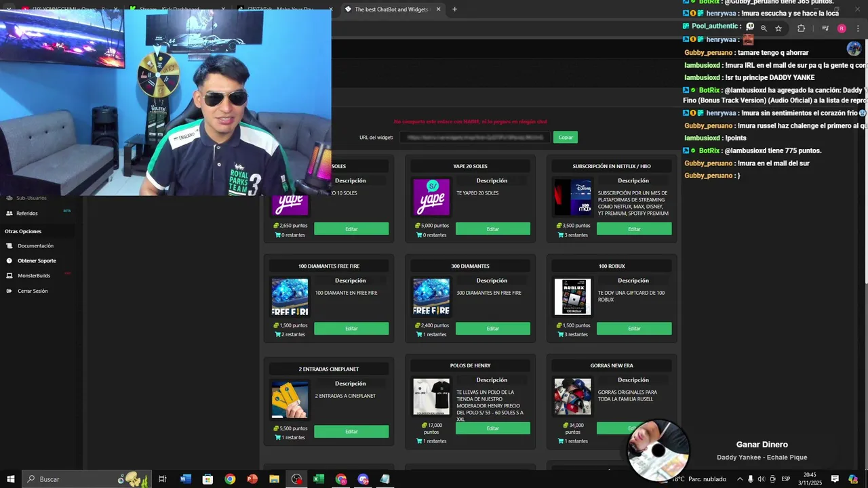Click the Windows Start button
Image resolution: width=868 pixels, height=488 pixels.
10,479
